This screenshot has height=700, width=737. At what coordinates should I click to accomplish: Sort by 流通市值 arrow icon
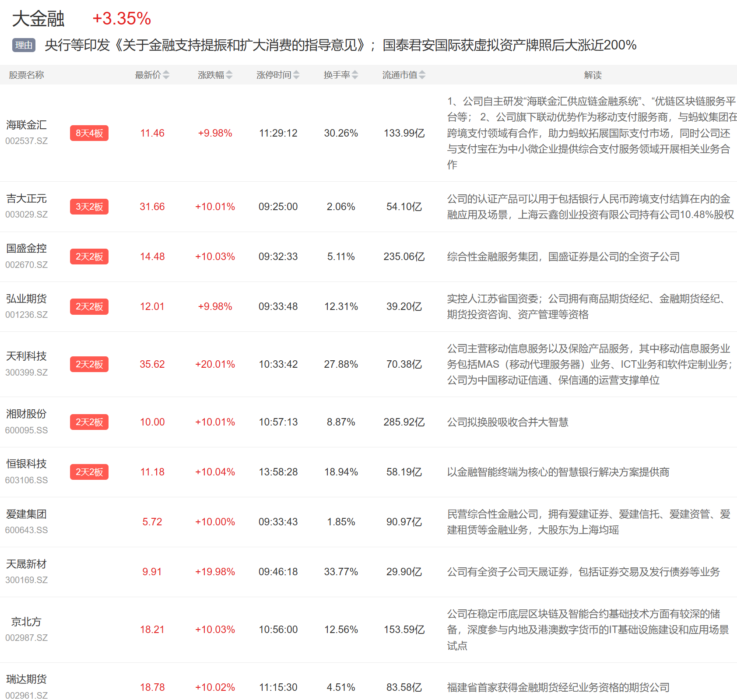(x=422, y=75)
